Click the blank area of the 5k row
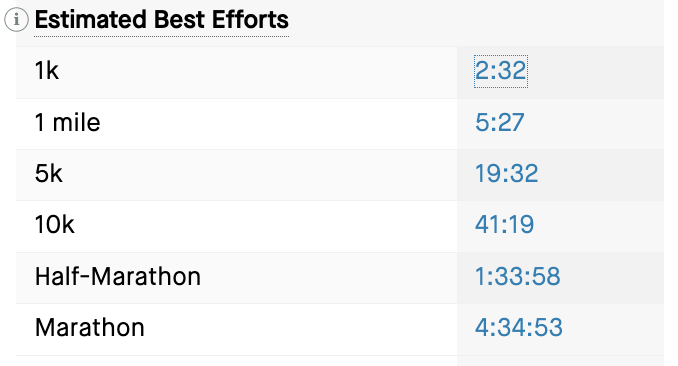 (x=259, y=175)
